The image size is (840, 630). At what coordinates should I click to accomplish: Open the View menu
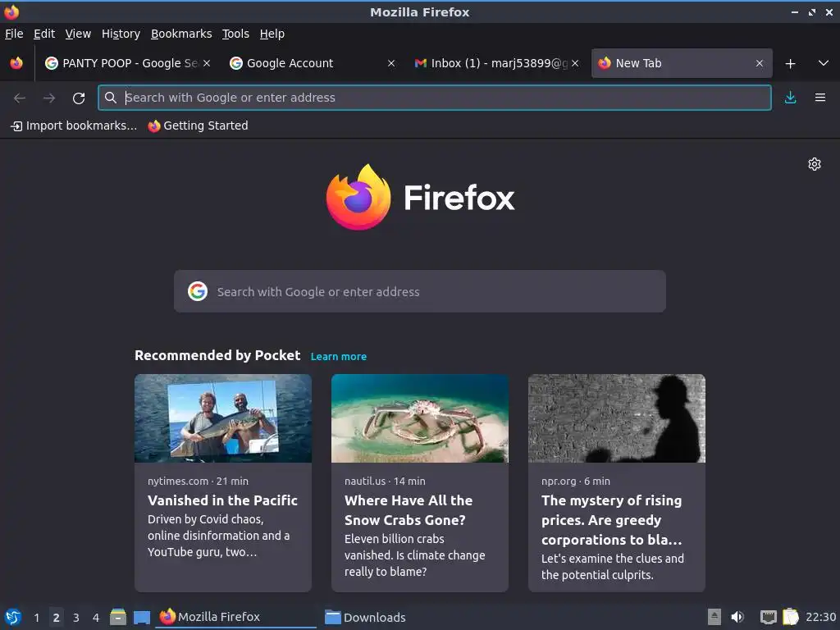click(78, 34)
